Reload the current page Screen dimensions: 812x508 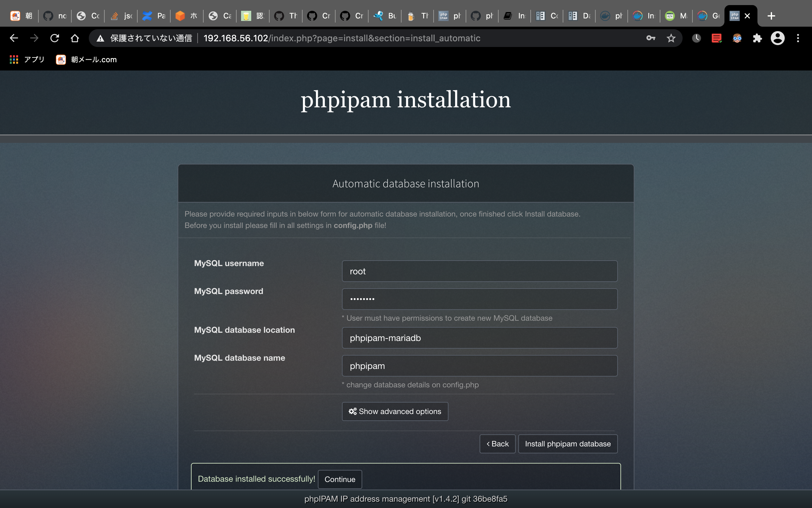pos(55,38)
